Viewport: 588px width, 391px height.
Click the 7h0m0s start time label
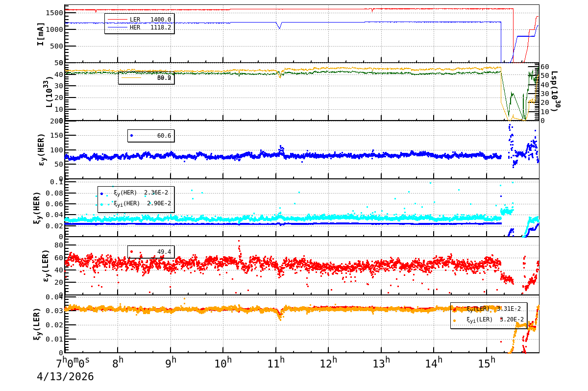click(73, 364)
